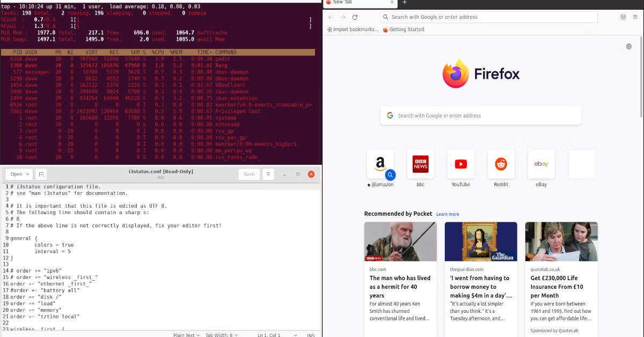This screenshot has height=337, width=644.
Task: Navigate back using the Firefox back arrow
Action: (331, 17)
